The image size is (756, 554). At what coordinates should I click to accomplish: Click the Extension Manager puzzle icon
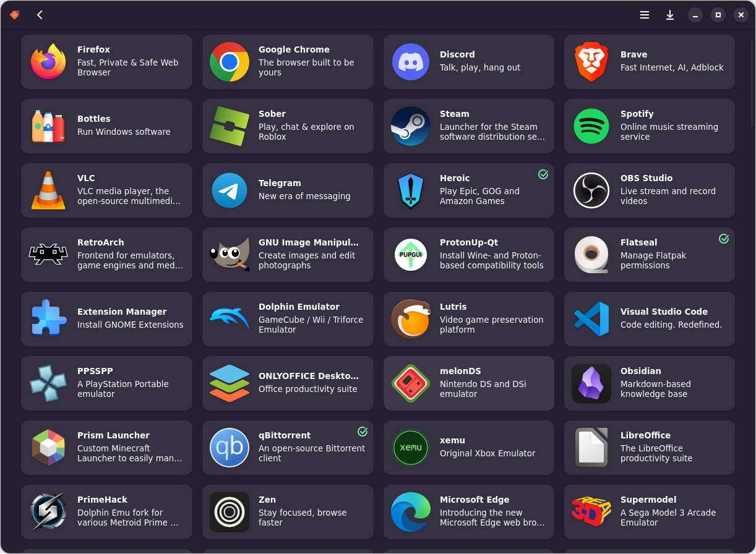click(x=48, y=319)
